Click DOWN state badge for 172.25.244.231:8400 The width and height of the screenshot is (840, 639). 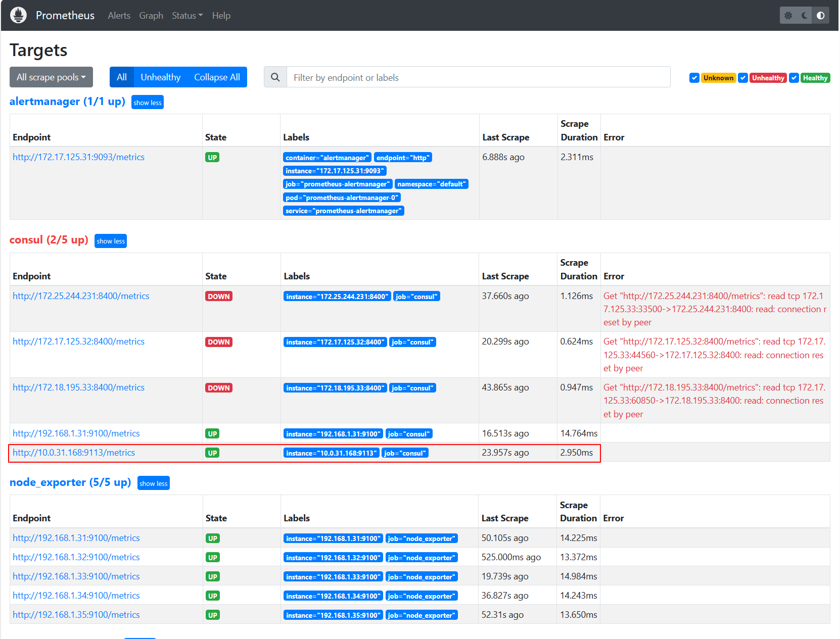coord(219,297)
